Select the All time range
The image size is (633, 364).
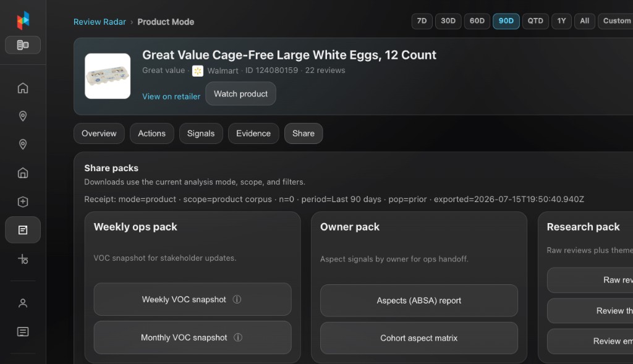point(585,21)
